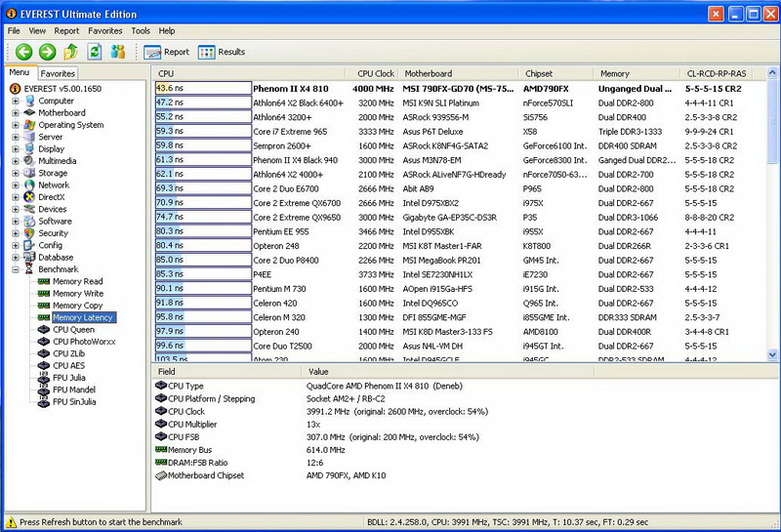Viewport: 781px width, 532px height.
Task: Select FPU Julia benchmark
Action: [x=68, y=378]
